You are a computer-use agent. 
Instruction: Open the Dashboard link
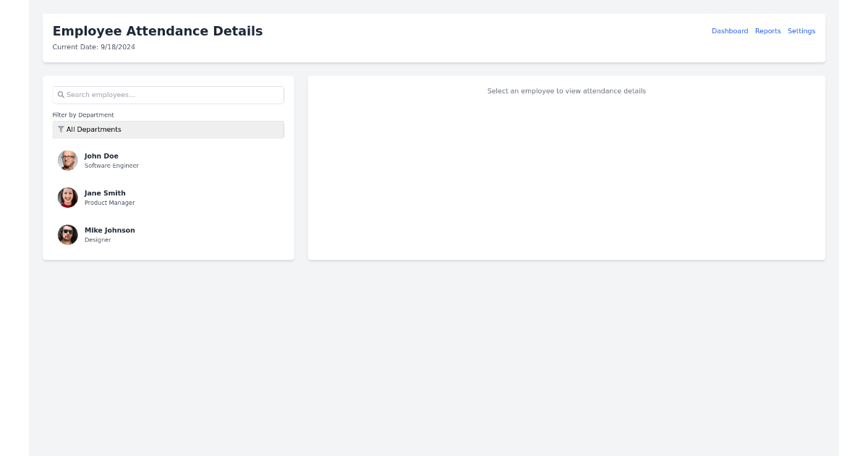point(729,31)
